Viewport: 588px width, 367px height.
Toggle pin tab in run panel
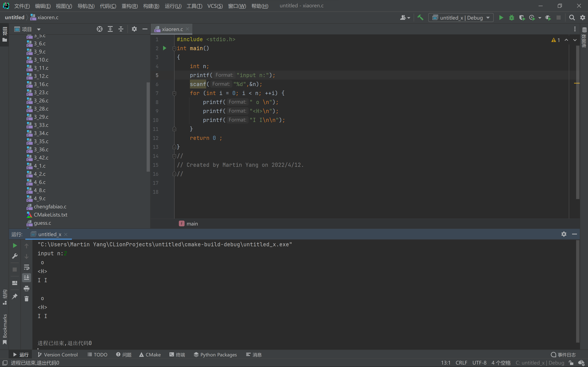click(x=14, y=296)
